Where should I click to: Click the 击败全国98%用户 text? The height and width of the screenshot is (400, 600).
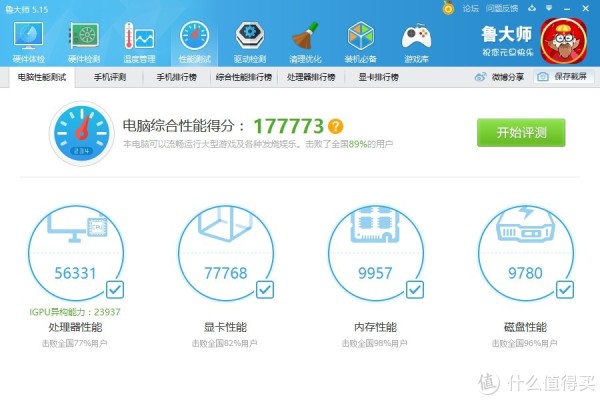coord(375,343)
